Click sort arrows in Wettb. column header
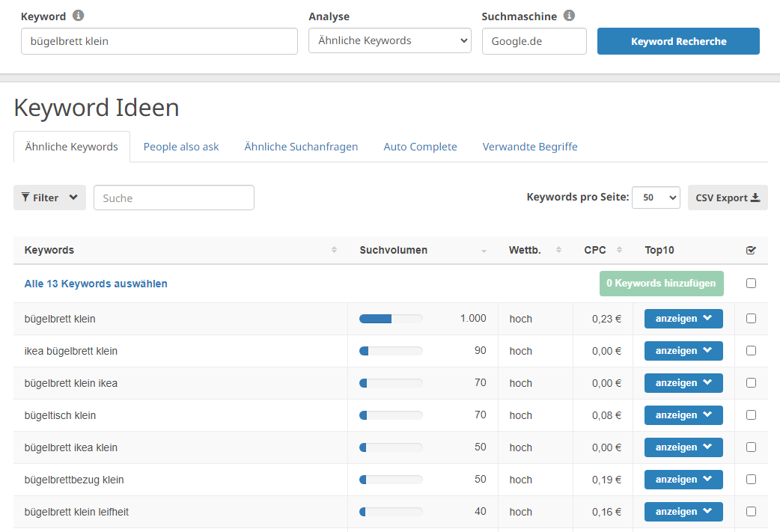This screenshot has height=532, width=780. [x=558, y=250]
